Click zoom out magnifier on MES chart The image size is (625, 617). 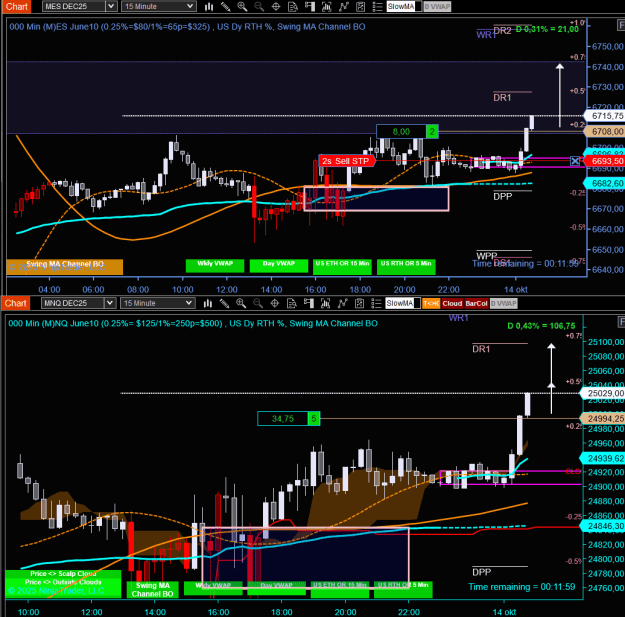click(x=259, y=6)
